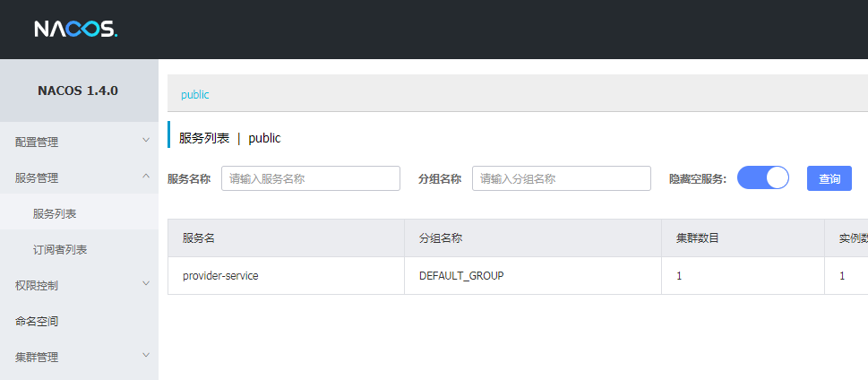Open the 配置管理 sidebar menu
This screenshot has width=868, height=380.
(x=79, y=142)
